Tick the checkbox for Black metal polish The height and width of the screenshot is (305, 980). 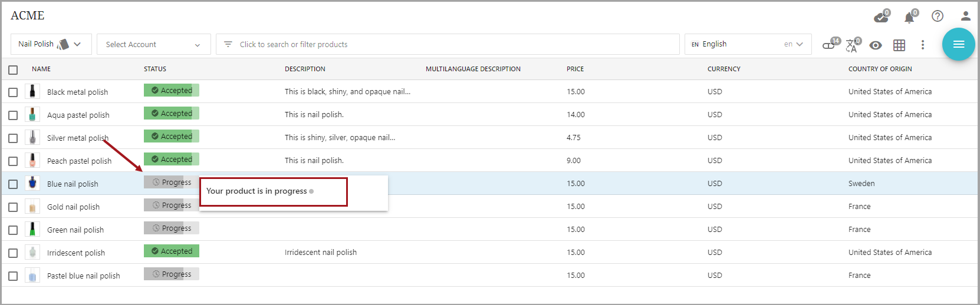13,92
